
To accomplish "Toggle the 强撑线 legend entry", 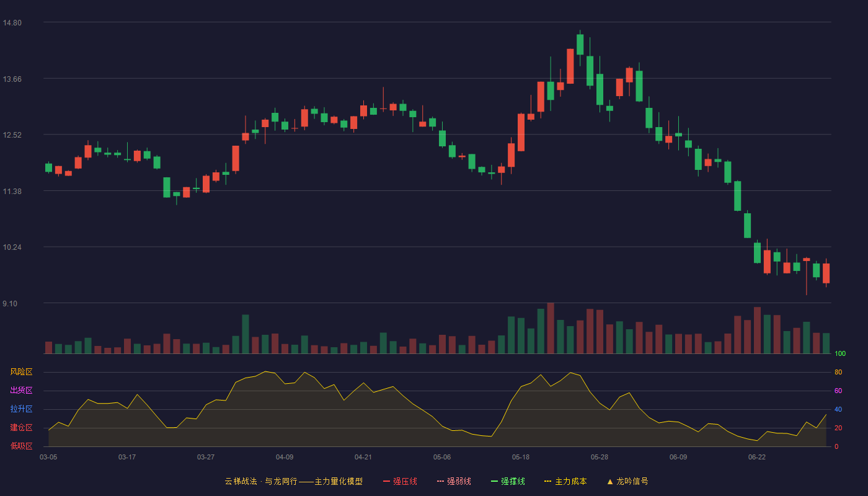I will (x=508, y=481).
